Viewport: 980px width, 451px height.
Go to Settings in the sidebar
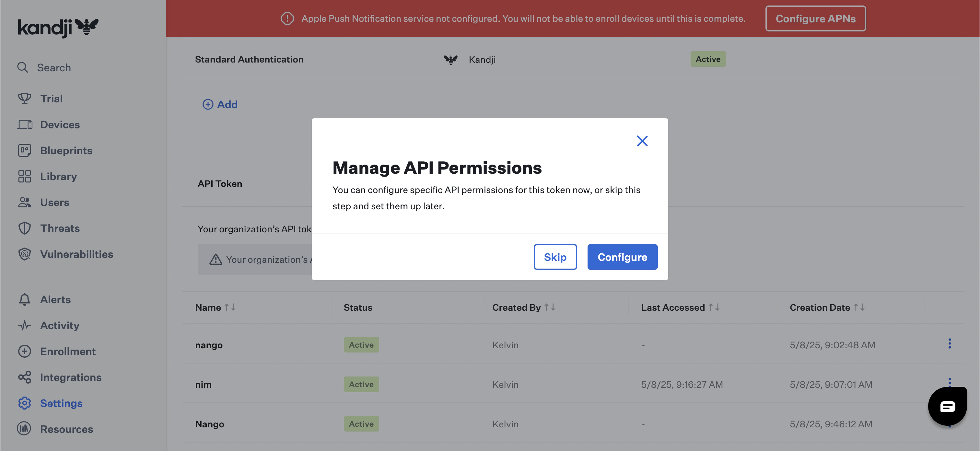[61, 403]
